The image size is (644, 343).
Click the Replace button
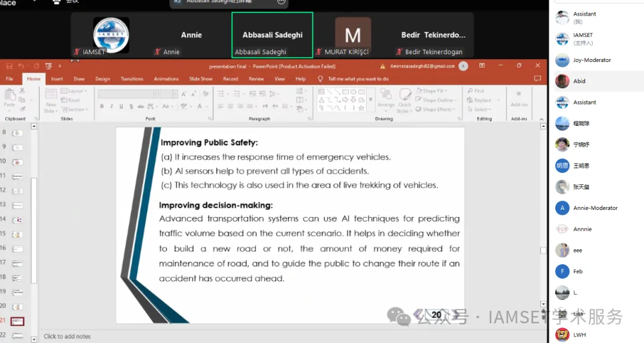[479, 100]
